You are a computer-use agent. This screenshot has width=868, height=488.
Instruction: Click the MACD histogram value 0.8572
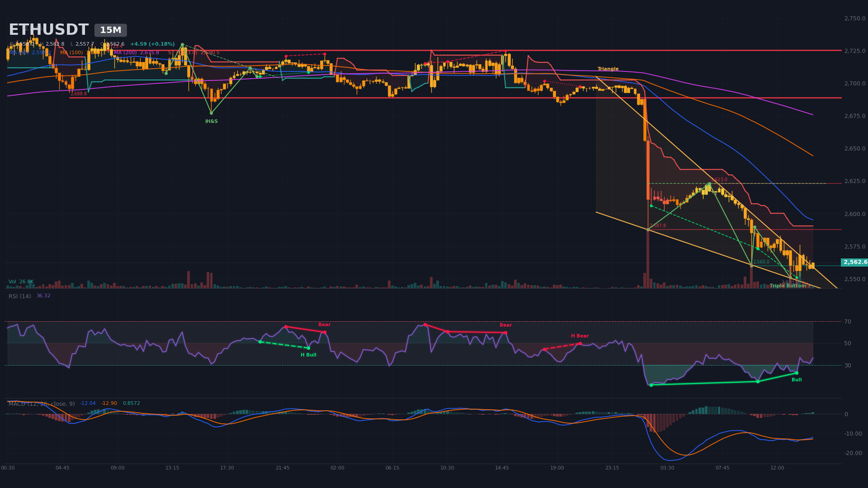pyautogui.click(x=131, y=403)
